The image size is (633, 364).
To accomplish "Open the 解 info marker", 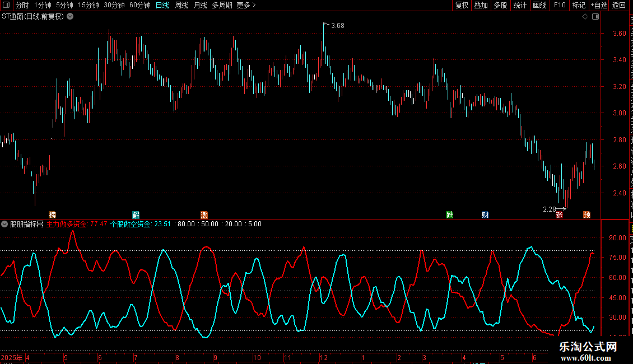I will click(x=136, y=214).
